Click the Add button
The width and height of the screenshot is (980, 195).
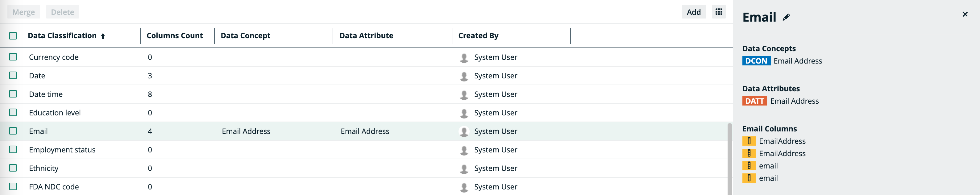click(694, 12)
